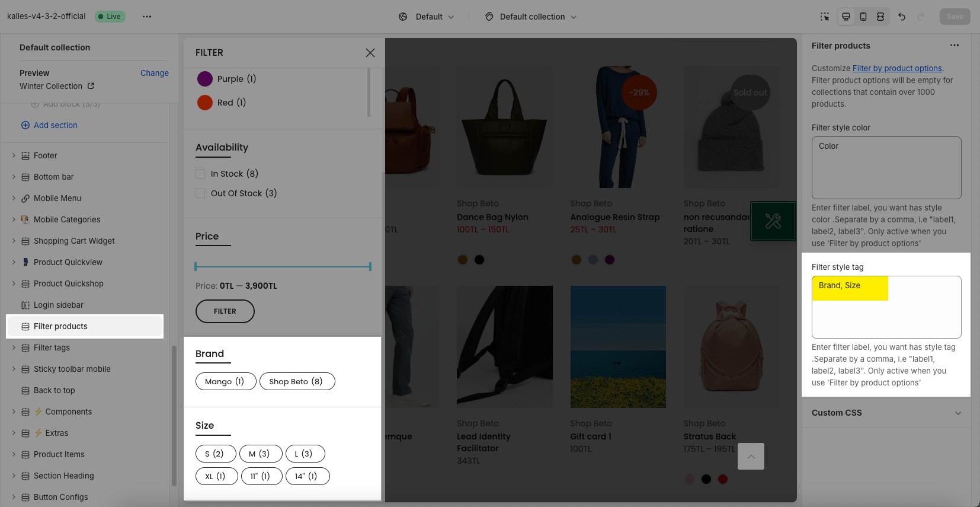Open Filter products panel three-dot menu

pos(955,46)
